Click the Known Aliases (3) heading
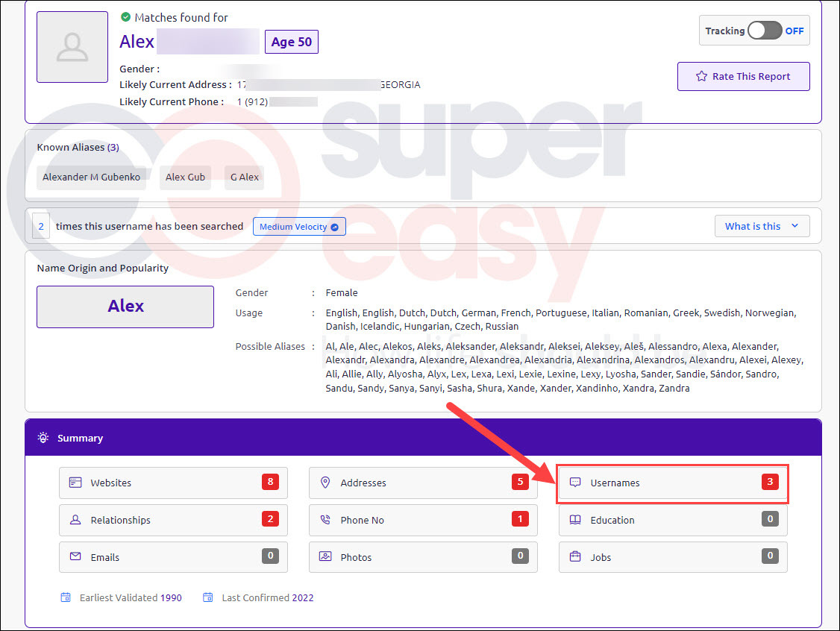The height and width of the screenshot is (631, 840). coord(78,147)
